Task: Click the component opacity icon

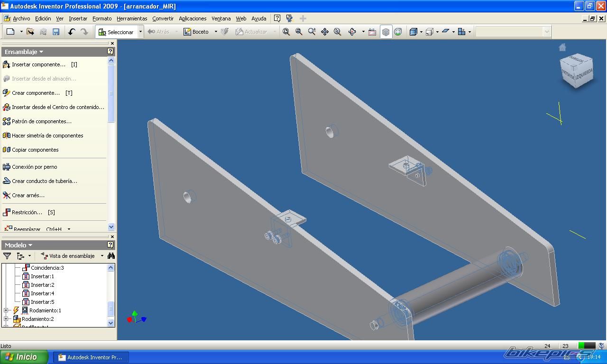Action: pyautogui.click(x=461, y=32)
